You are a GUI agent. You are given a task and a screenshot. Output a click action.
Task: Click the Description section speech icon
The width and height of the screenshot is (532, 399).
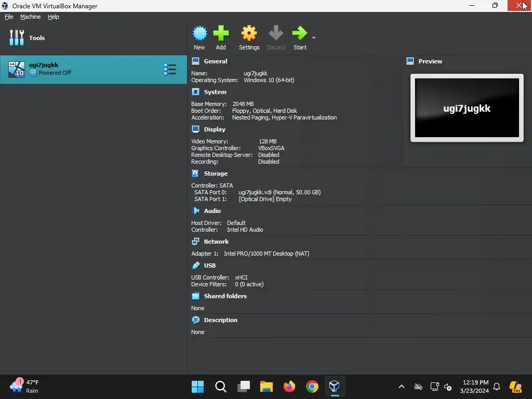(x=196, y=320)
